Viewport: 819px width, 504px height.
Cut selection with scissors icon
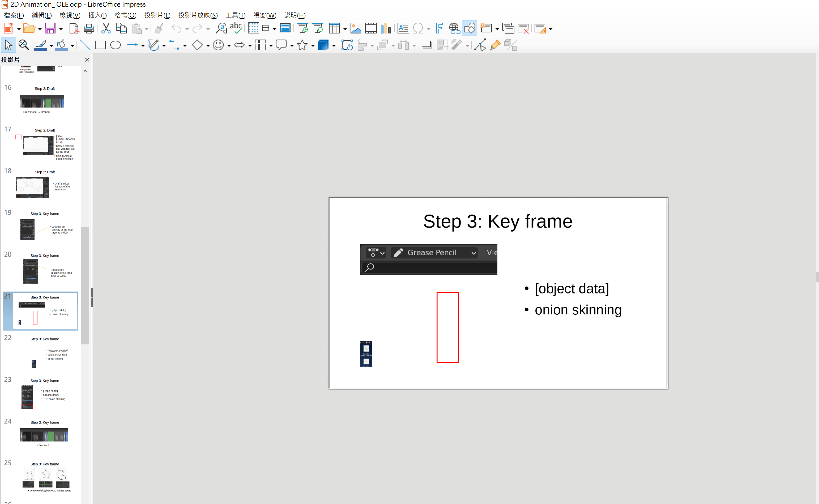(106, 29)
